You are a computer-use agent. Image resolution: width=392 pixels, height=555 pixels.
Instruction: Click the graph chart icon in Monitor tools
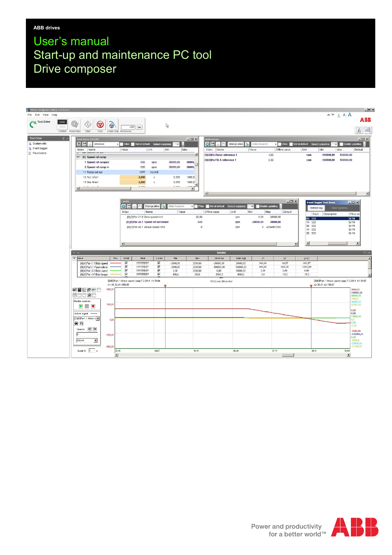tap(84, 290)
